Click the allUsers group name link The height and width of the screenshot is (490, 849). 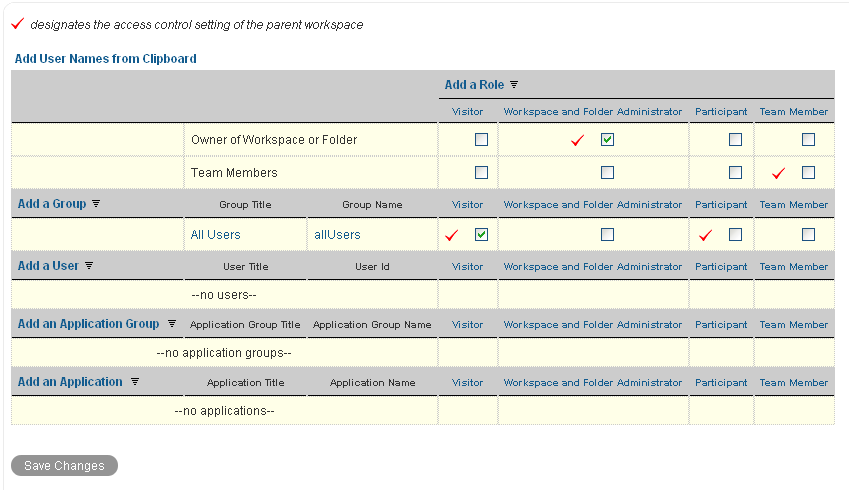coord(337,235)
